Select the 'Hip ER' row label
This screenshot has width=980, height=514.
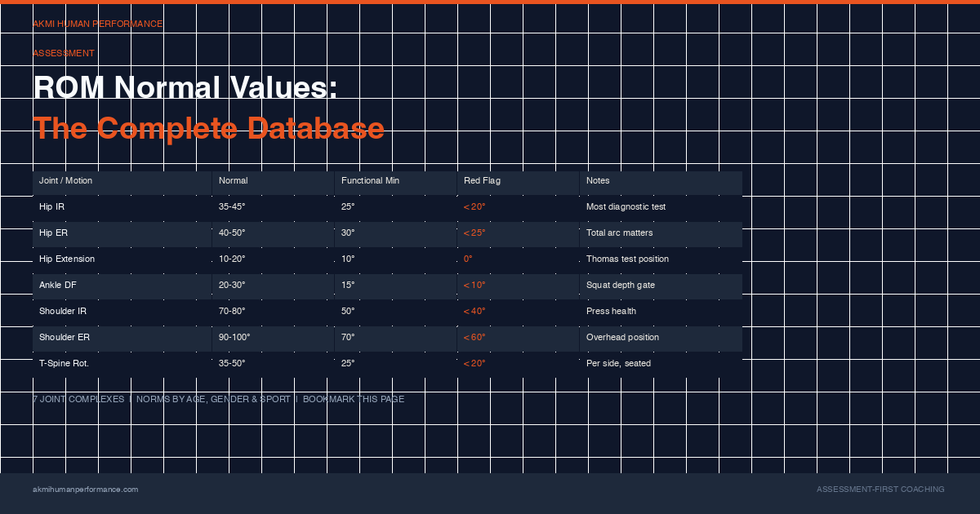52,233
